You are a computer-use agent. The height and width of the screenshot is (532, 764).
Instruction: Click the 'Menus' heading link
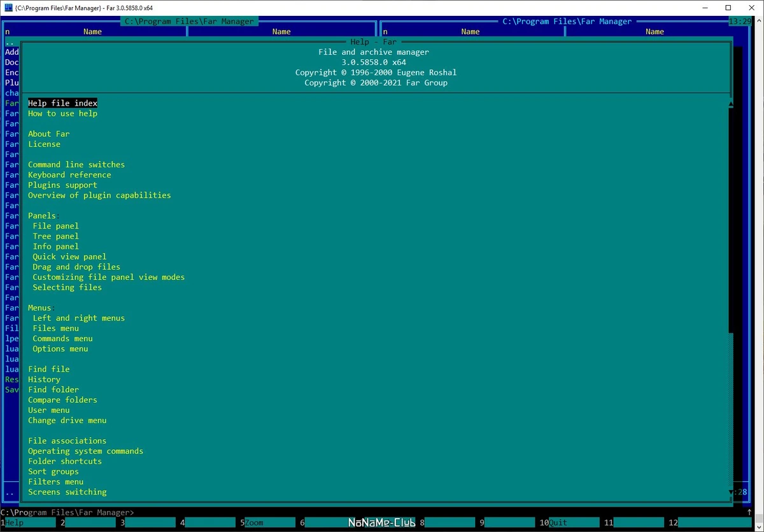(39, 307)
